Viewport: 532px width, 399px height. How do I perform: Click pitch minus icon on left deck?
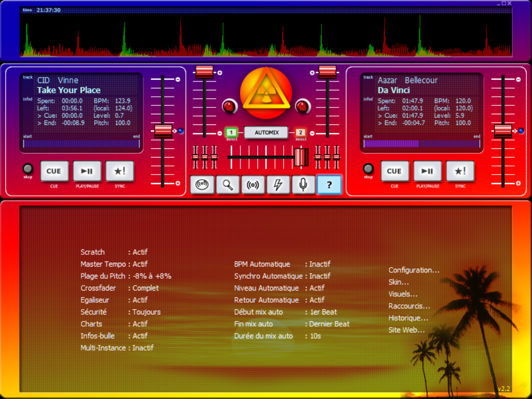coord(178,79)
